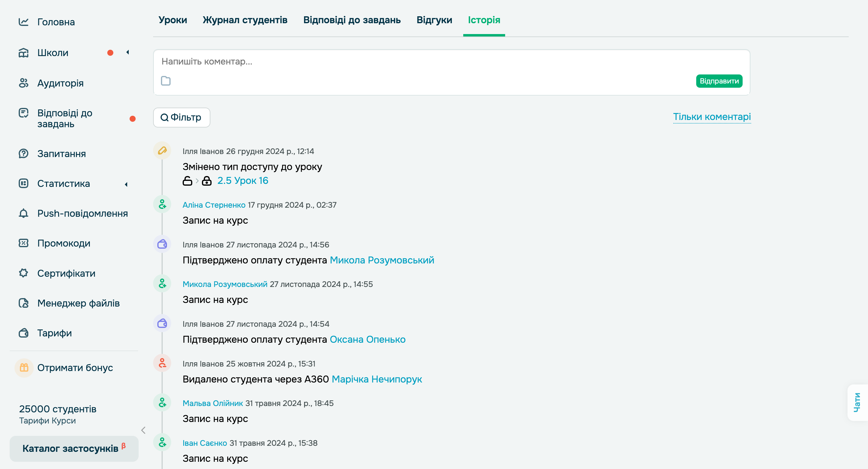Image resolution: width=868 pixels, height=469 pixels.
Task: Open Менеджер файлів icon
Action: point(23,303)
